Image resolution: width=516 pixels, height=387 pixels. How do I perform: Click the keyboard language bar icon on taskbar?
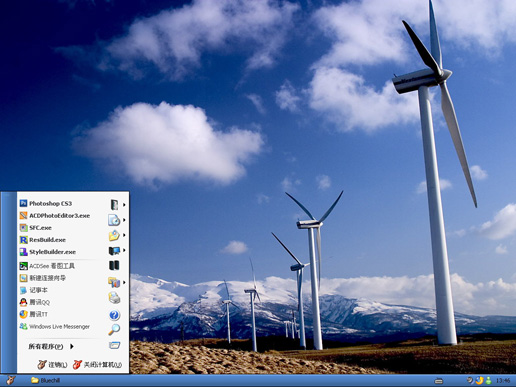(x=439, y=381)
